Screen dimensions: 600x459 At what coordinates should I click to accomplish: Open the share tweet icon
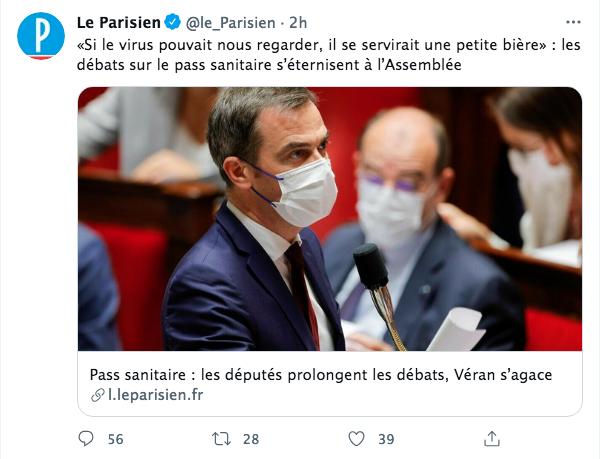click(x=492, y=438)
